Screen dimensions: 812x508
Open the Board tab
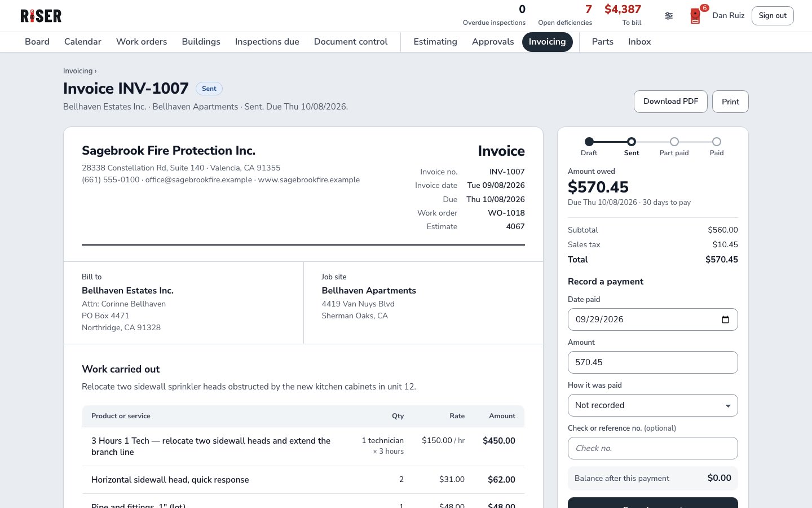[37, 42]
